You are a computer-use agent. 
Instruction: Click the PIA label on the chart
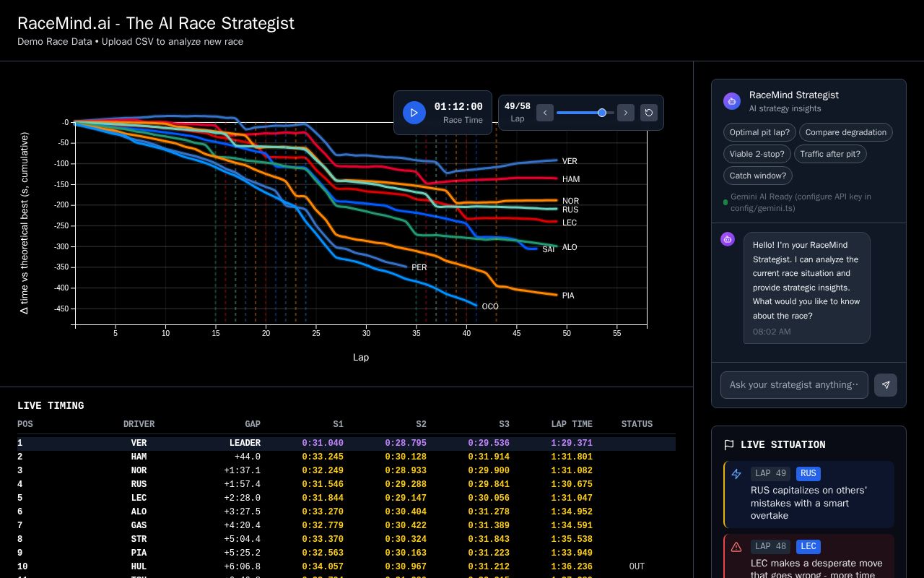(568, 296)
